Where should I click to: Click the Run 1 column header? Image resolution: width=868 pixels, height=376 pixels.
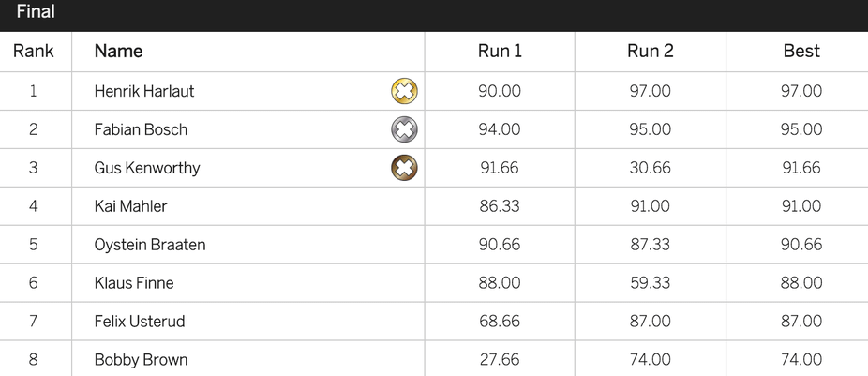(x=500, y=51)
